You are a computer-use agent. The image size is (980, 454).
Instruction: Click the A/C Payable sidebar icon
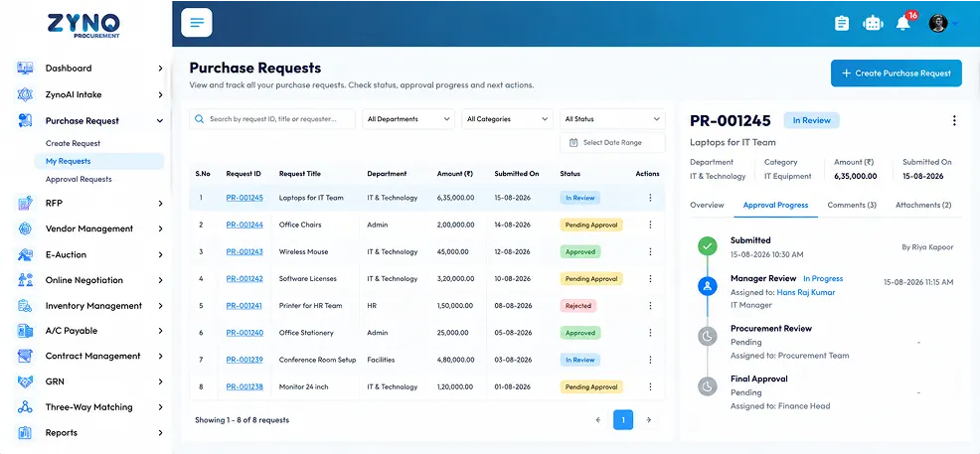click(25, 331)
